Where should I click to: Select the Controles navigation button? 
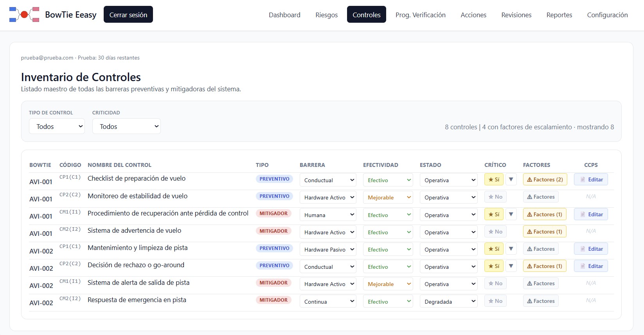pyautogui.click(x=366, y=14)
